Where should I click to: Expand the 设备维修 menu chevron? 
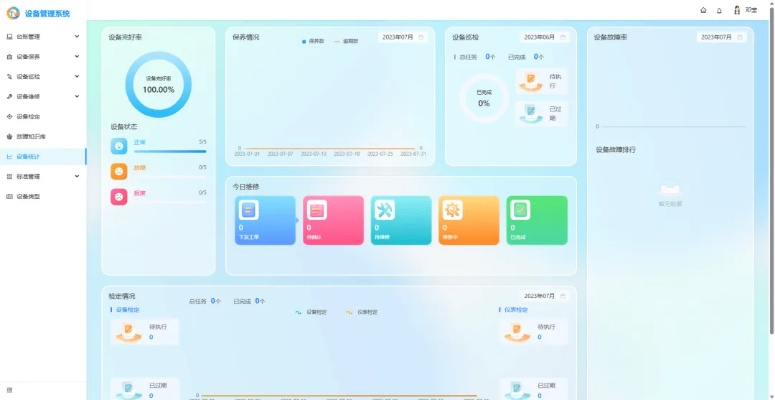tap(77, 96)
